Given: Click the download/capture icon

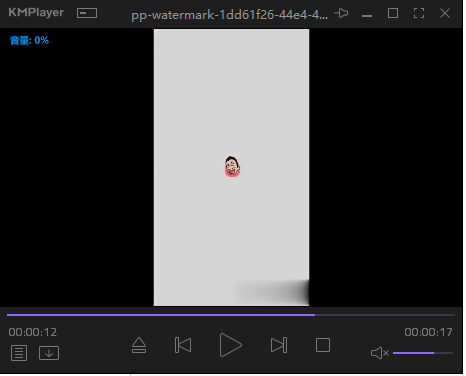Looking at the screenshot, I should click(49, 353).
